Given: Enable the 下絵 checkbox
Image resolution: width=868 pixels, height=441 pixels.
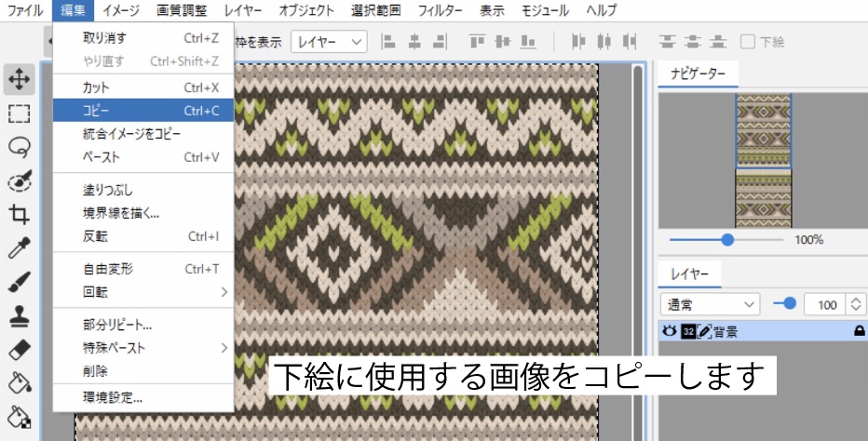Looking at the screenshot, I should [747, 42].
